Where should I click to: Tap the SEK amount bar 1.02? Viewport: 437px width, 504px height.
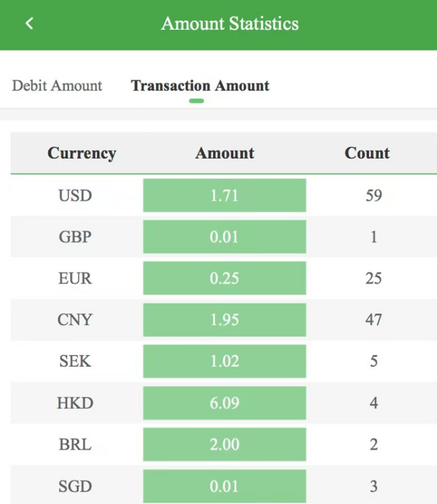pos(224,361)
